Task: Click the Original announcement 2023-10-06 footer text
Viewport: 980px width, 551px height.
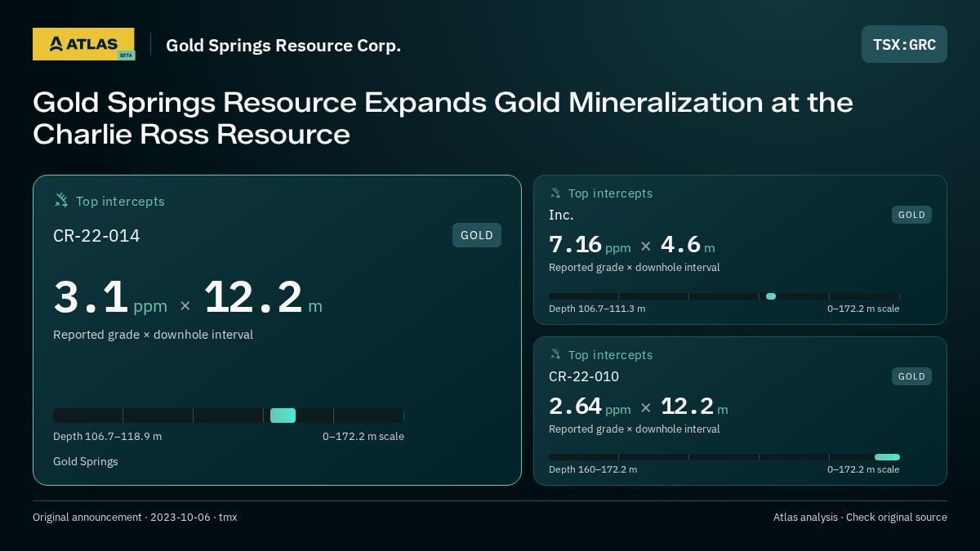Action: (x=135, y=517)
